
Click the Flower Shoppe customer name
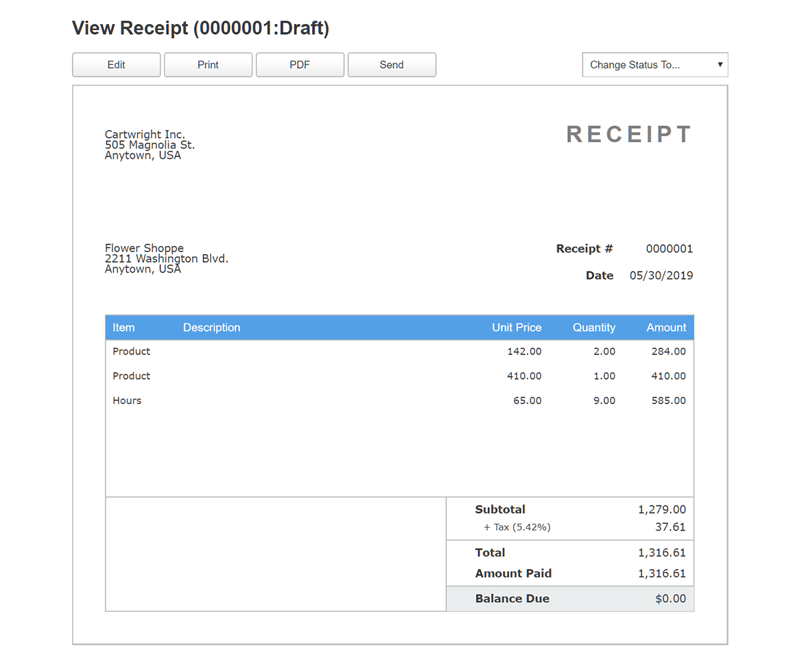click(144, 248)
